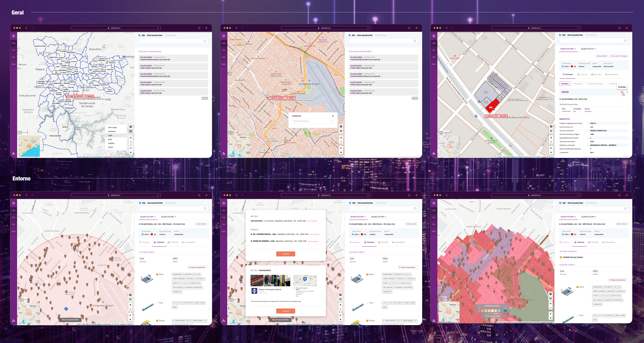Click layers icon in Perímetro das zonas window
644x343 pixels.
550,294
